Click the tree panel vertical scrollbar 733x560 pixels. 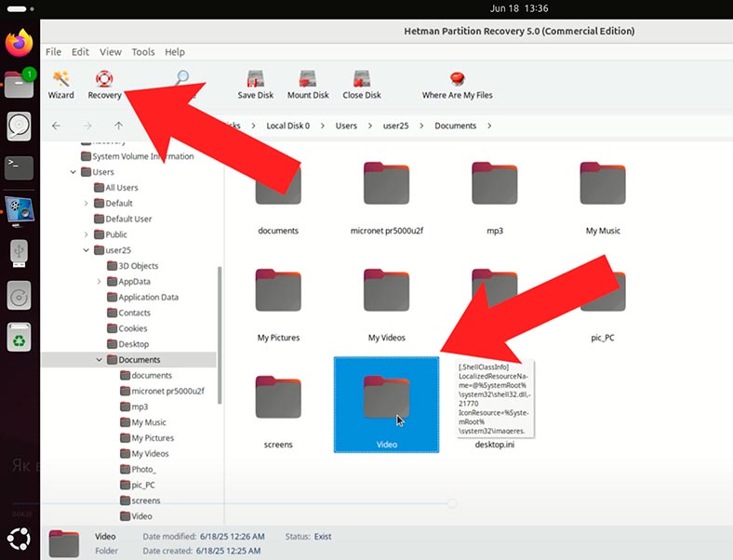pos(220,335)
